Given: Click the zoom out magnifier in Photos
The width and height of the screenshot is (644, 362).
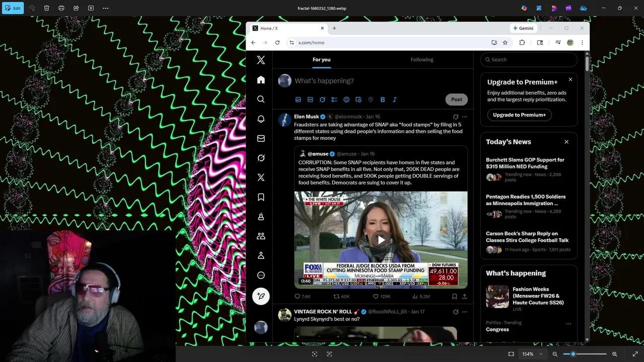Looking at the screenshot, I should tap(555, 354).
